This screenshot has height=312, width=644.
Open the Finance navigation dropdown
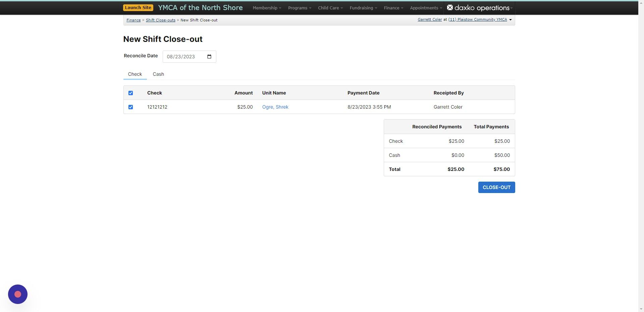393,8
